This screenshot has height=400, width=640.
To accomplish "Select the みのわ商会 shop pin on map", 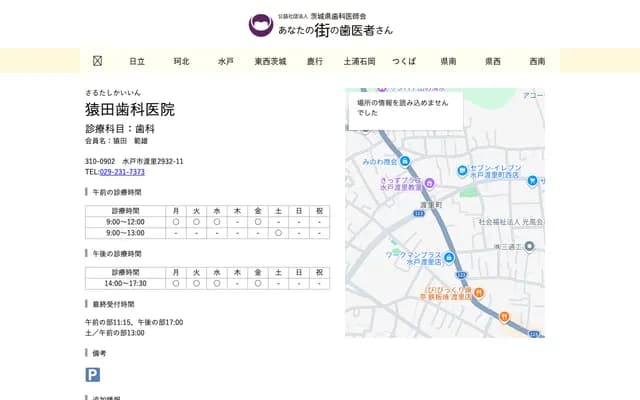I will click(404, 161).
